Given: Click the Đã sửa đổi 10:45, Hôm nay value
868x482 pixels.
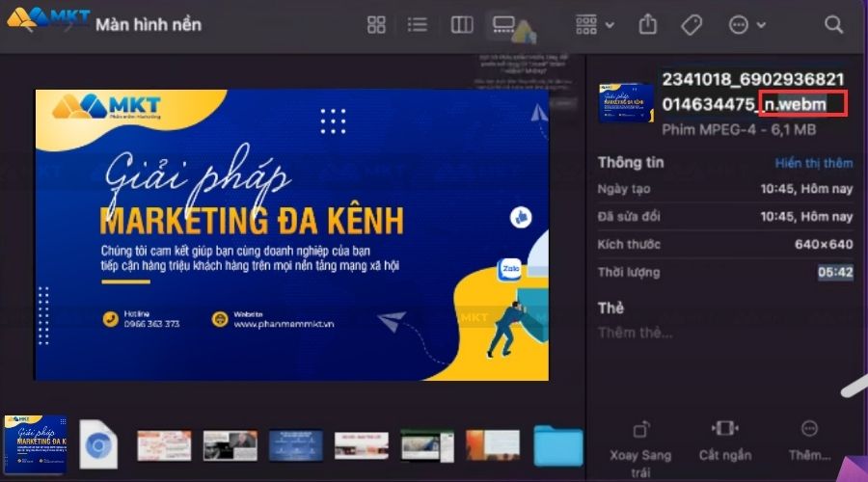Looking at the screenshot, I should tap(806, 216).
